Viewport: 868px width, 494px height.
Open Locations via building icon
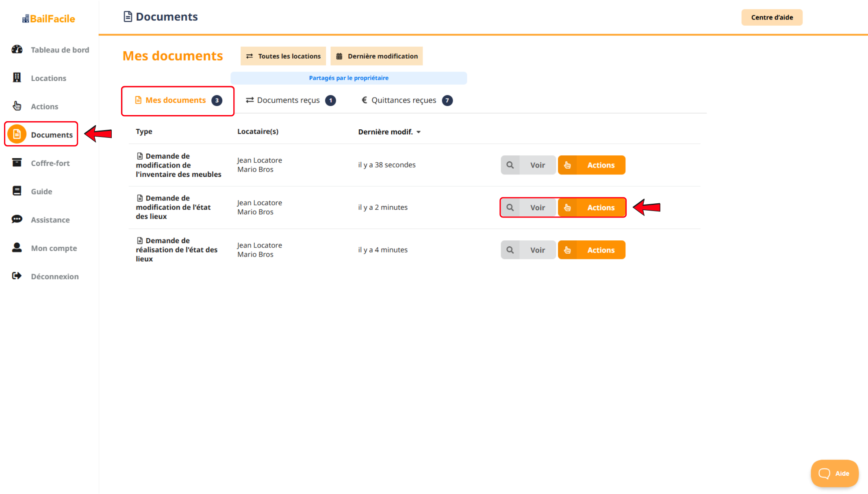[17, 78]
